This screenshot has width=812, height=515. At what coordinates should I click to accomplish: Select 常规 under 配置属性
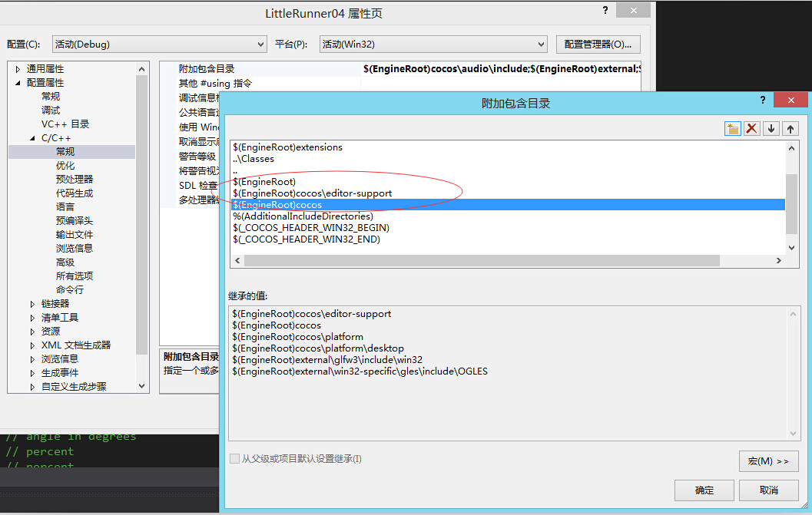click(x=51, y=97)
